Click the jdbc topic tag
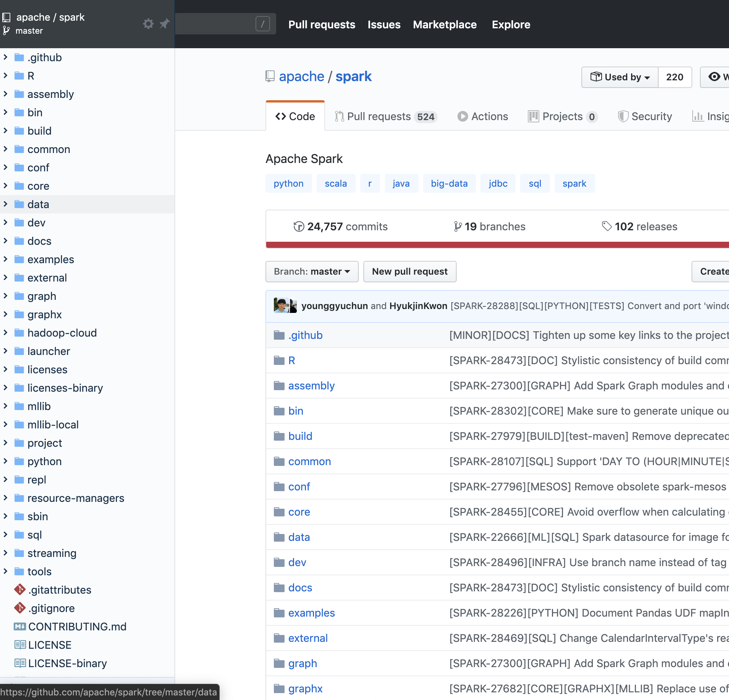The width and height of the screenshot is (729, 700). tap(498, 184)
